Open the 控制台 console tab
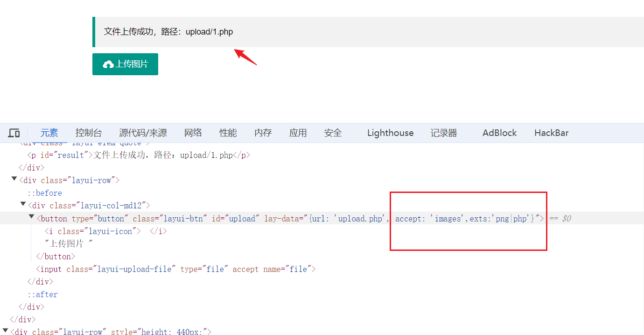 88,133
